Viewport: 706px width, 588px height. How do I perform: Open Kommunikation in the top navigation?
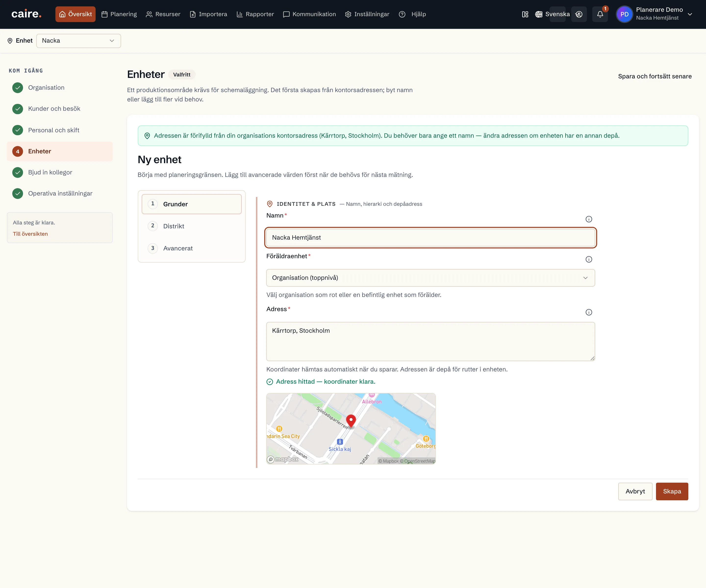[x=309, y=14]
